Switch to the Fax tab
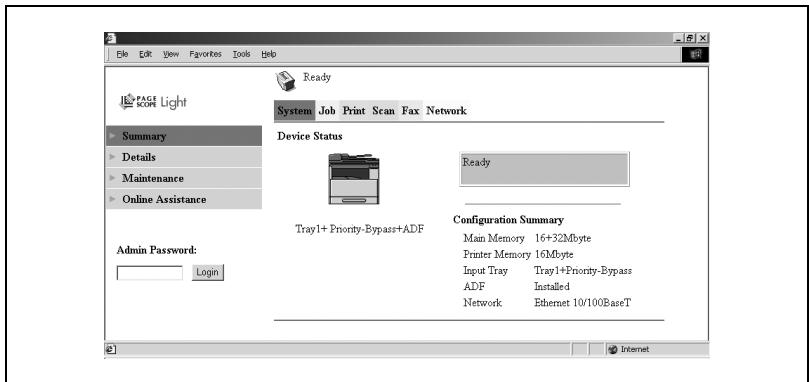 [x=411, y=110]
